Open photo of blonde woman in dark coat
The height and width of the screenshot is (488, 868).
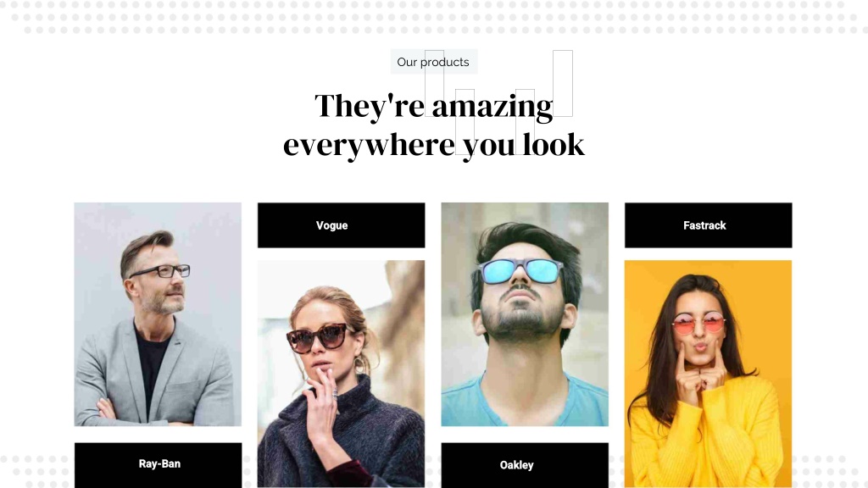pos(341,374)
